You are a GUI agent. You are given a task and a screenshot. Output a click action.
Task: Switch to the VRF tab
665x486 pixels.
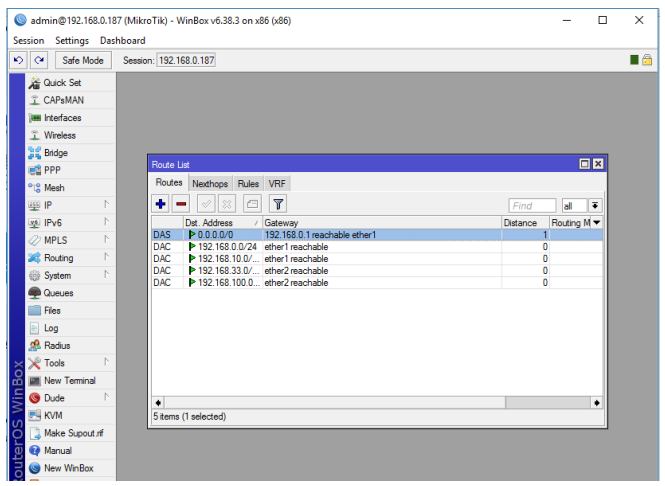click(x=277, y=184)
